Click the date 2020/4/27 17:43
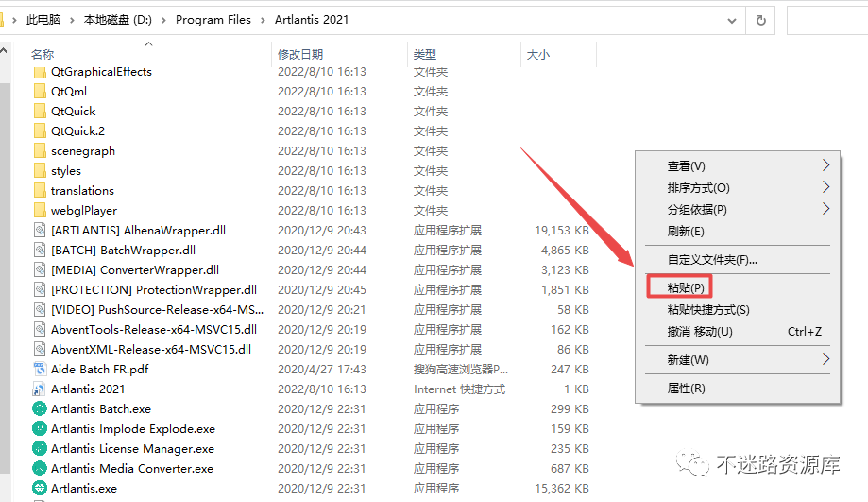The width and height of the screenshot is (868, 502). tap(322, 370)
